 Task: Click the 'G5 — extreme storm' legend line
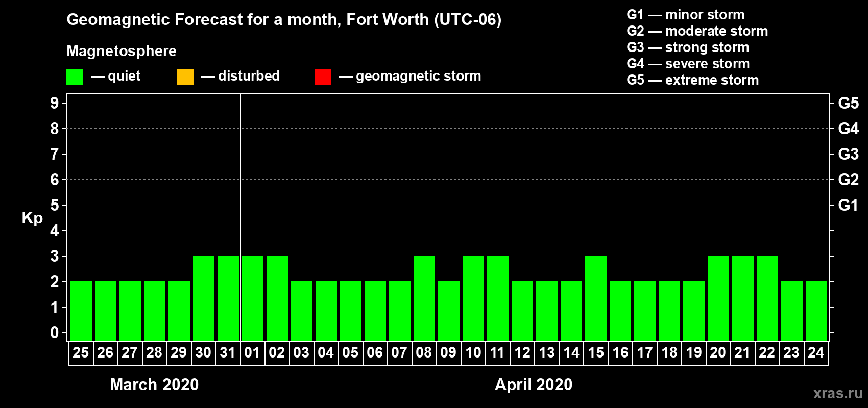[x=693, y=80]
